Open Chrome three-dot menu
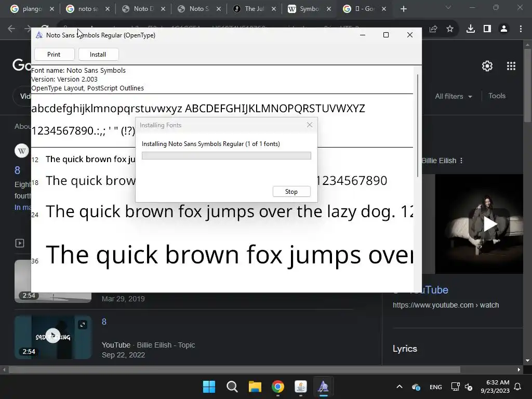 click(521, 29)
